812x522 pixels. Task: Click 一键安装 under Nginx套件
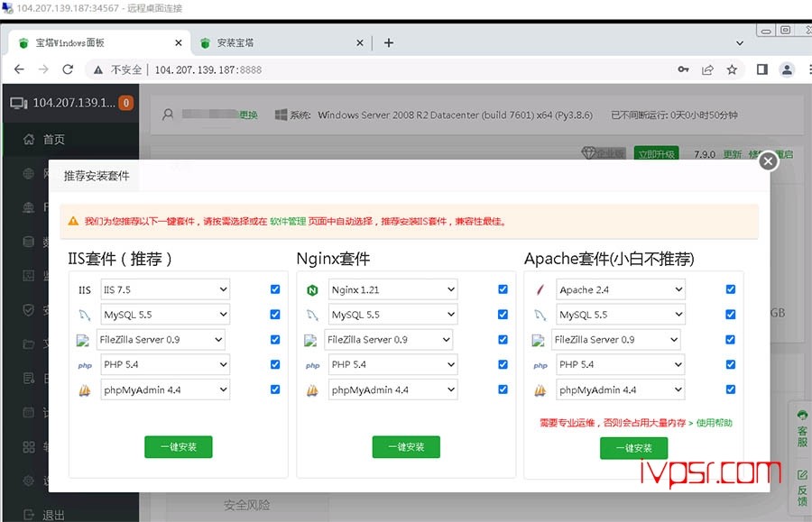(406, 447)
